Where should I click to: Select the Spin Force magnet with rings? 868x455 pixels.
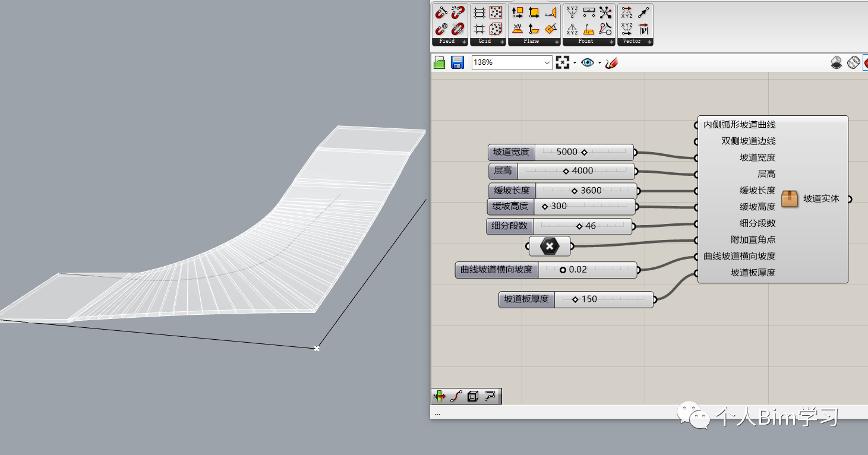[x=441, y=29]
